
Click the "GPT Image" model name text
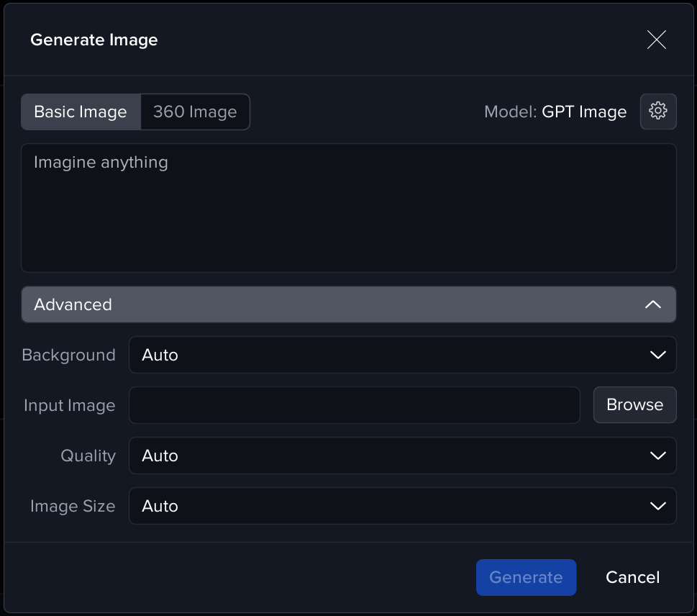point(584,112)
